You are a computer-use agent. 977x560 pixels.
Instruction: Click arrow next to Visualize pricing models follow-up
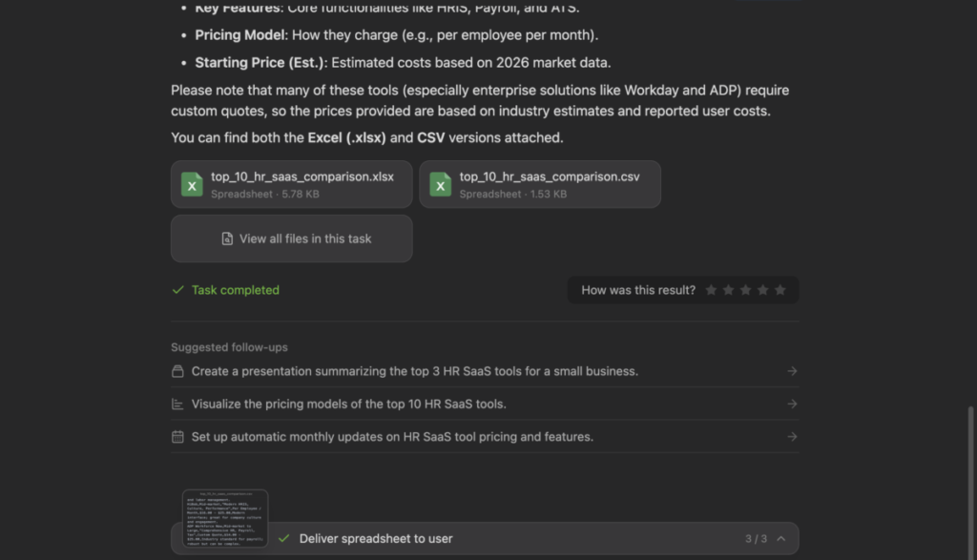click(x=792, y=404)
